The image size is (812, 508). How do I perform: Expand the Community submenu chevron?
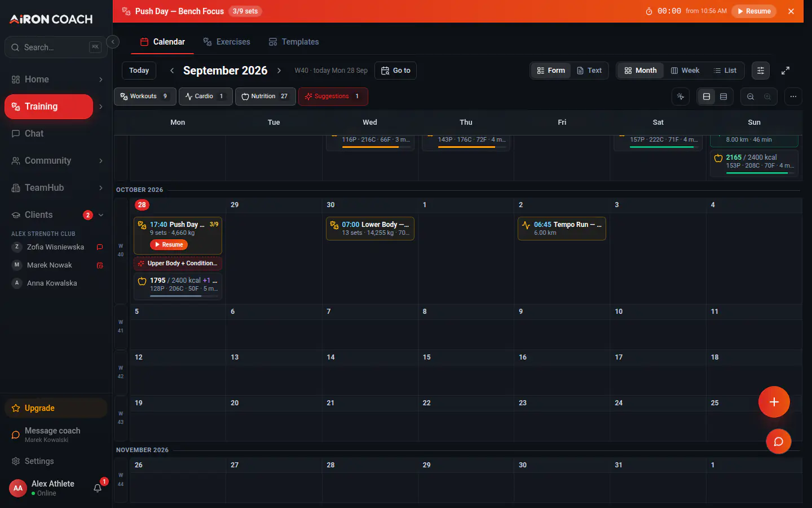coord(101,161)
